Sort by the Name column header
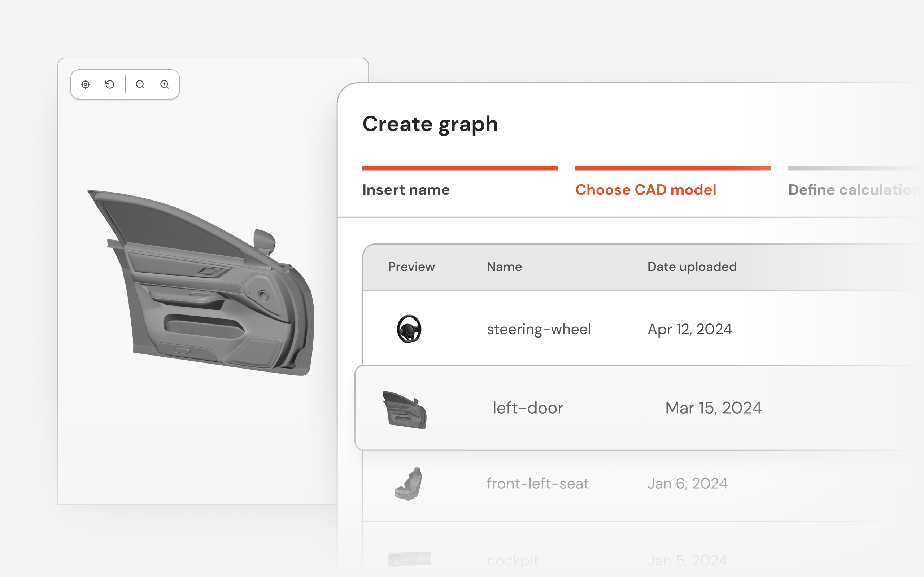 pyautogui.click(x=504, y=267)
